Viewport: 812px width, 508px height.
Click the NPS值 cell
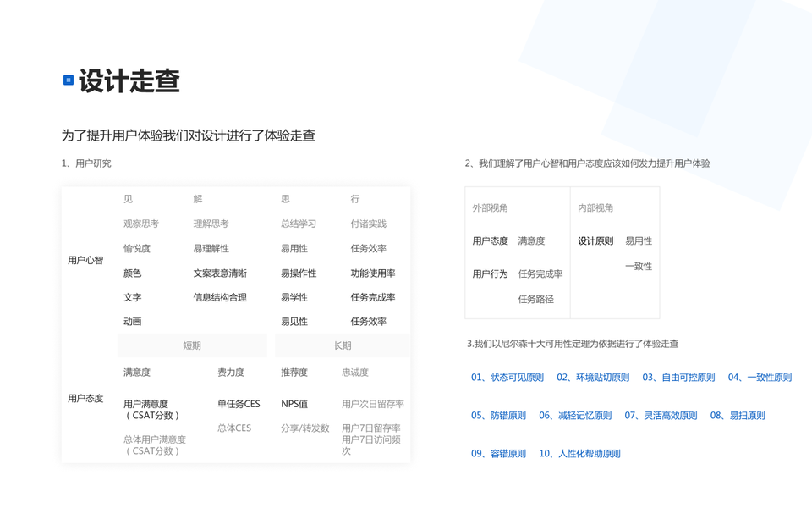[x=294, y=404]
